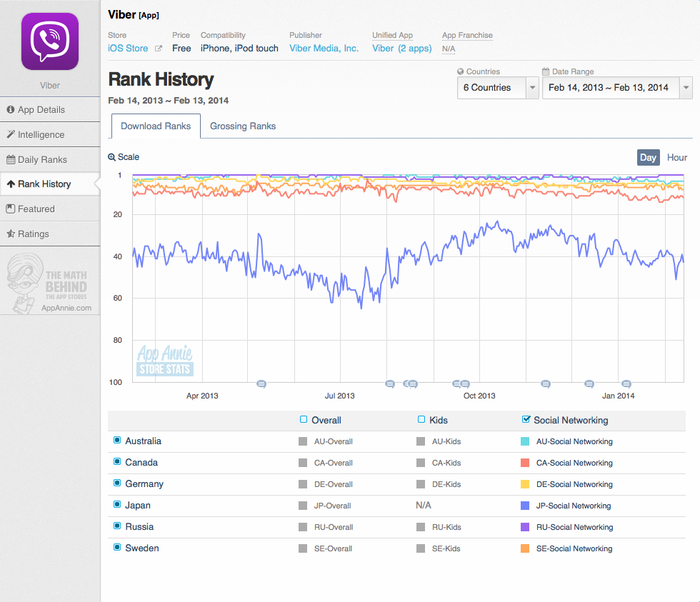Open the chart event note near Dec 2013

[x=589, y=383]
